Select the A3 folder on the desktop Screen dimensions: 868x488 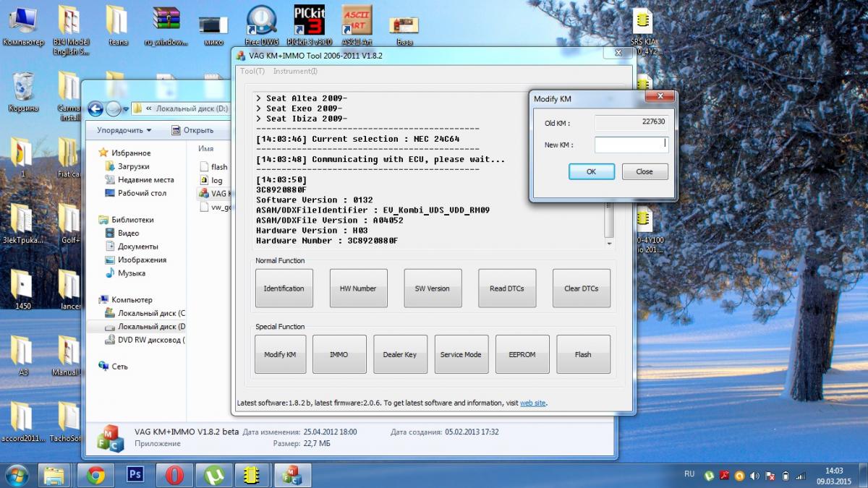coord(22,355)
